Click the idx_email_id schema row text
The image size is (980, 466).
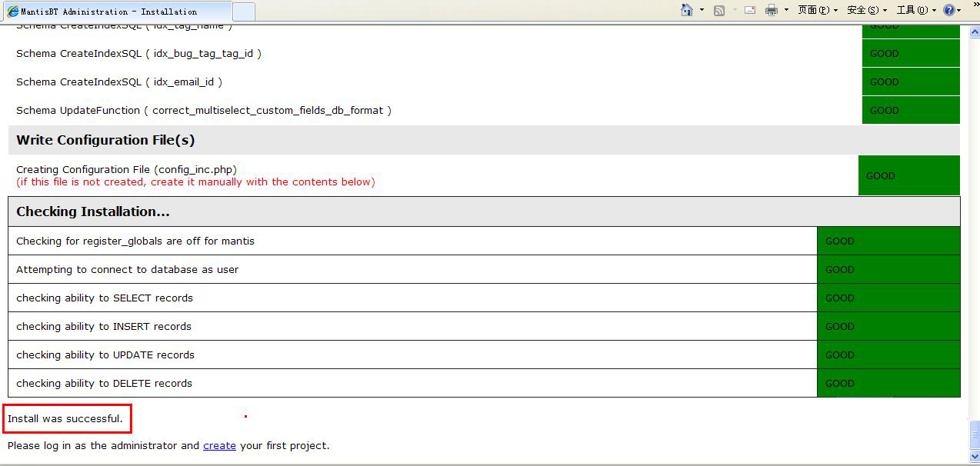pyautogui.click(x=119, y=82)
